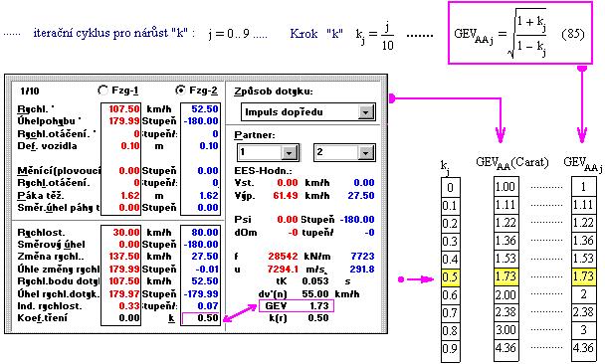
Task: Click stiffness f value 7723
Action: pos(362,257)
